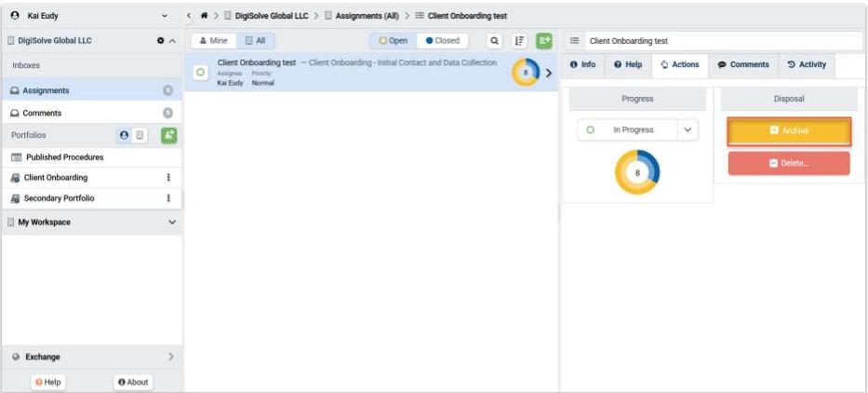Collapse the DigiSolve Global LLC section
This screenshot has height=393, width=868.
pyautogui.click(x=172, y=41)
